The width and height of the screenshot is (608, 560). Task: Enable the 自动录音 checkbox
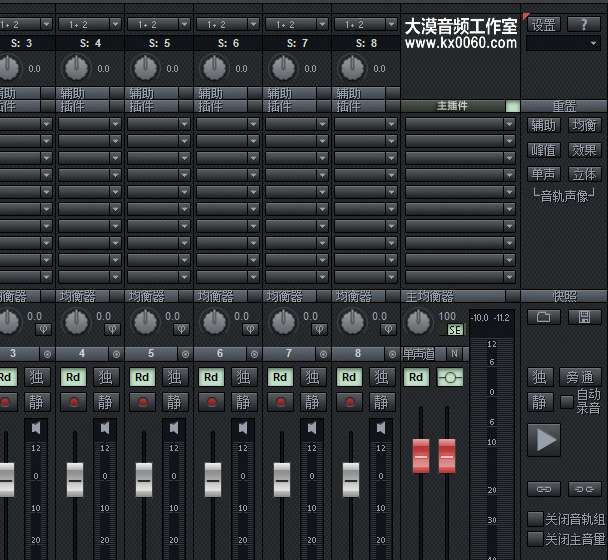click(567, 402)
